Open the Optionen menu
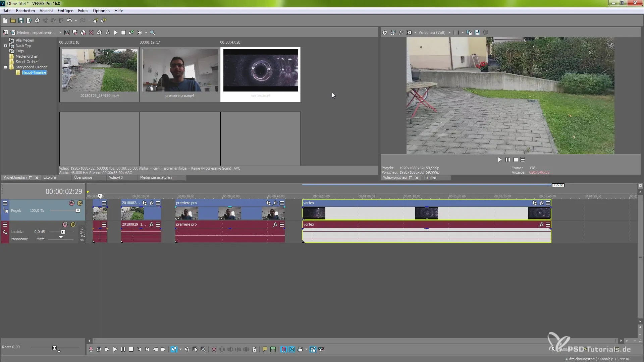The height and width of the screenshot is (362, 644). (x=101, y=11)
